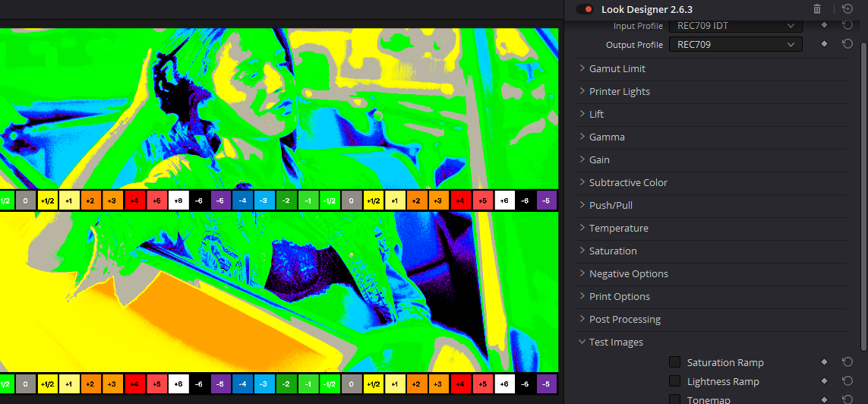Image resolution: width=868 pixels, height=404 pixels.
Task: Add keyframe diamond for Lightness Ramp
Action: pyautogui.click(x=824, y=380)
